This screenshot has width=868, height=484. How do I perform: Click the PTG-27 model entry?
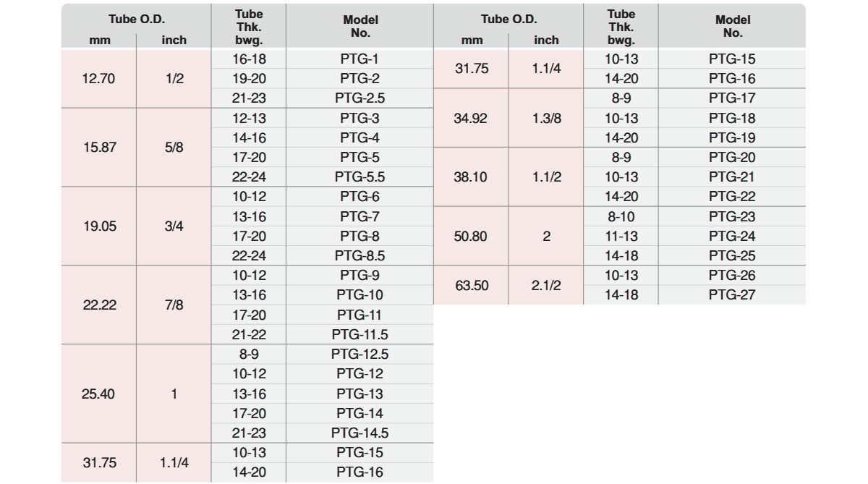coord(732,294)
